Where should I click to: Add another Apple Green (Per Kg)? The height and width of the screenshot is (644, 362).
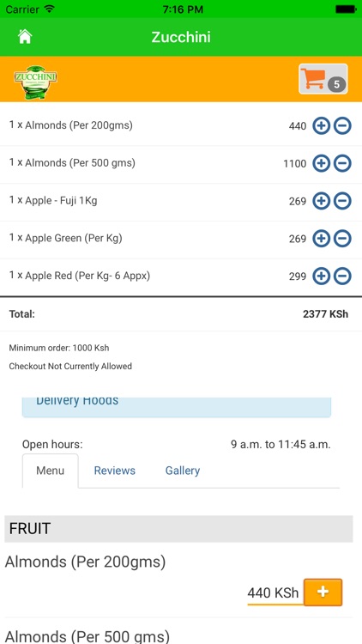[322, 239]
